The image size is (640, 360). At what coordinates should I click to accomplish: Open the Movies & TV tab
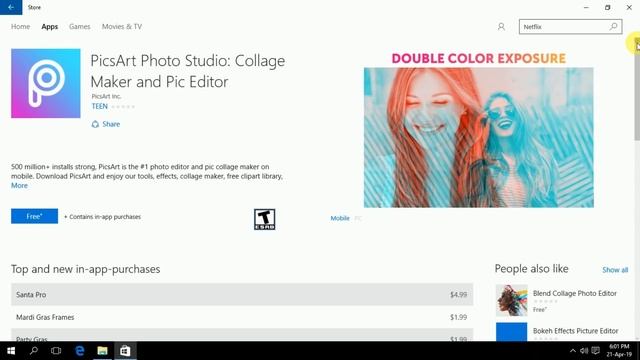122,27
